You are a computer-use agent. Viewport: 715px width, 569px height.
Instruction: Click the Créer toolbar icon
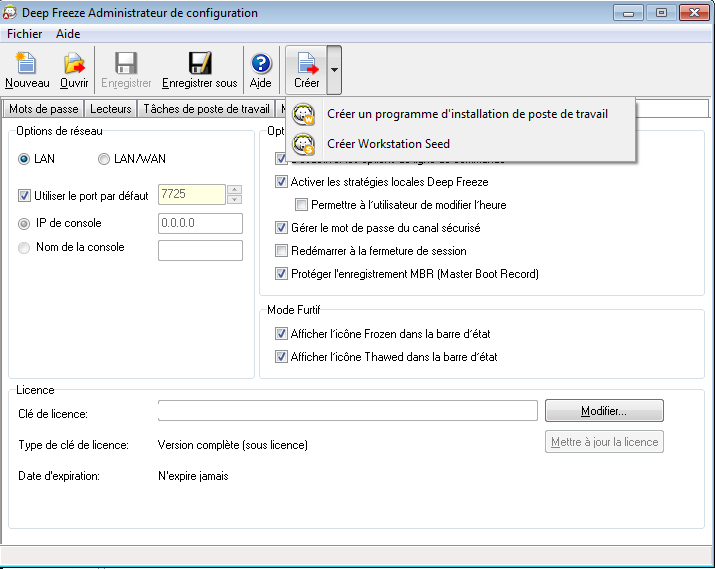coord(307,63)
